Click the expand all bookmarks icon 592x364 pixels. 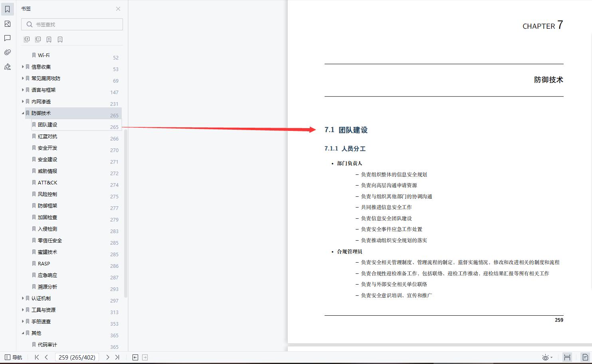click(x=27, y=40)
